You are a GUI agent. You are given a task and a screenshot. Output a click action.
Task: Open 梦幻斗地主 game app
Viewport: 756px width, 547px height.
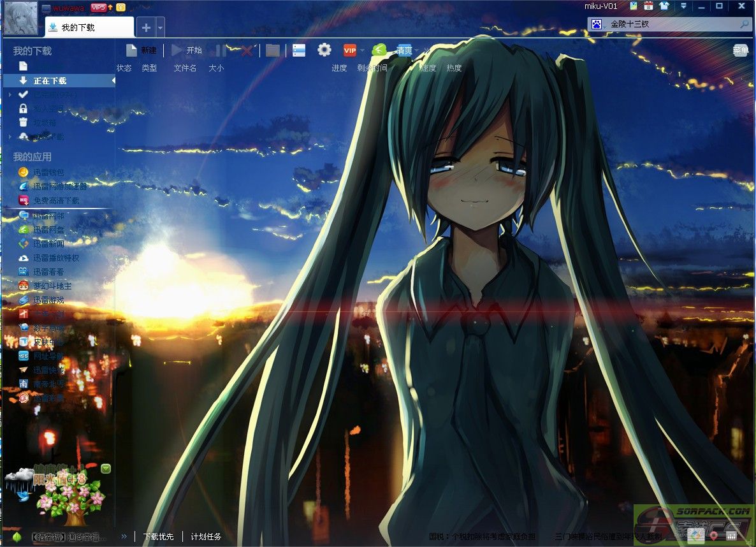click(52, 286)
